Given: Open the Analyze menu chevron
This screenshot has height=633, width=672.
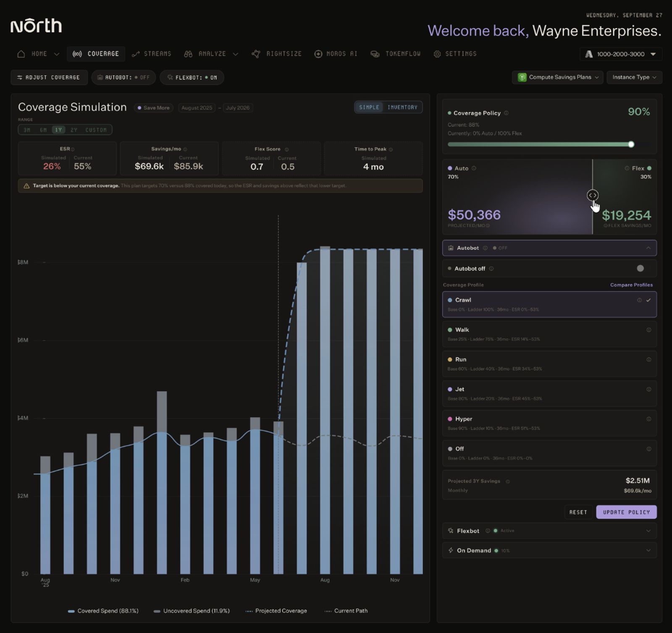Looking at the screenshot, I should 236,54.
